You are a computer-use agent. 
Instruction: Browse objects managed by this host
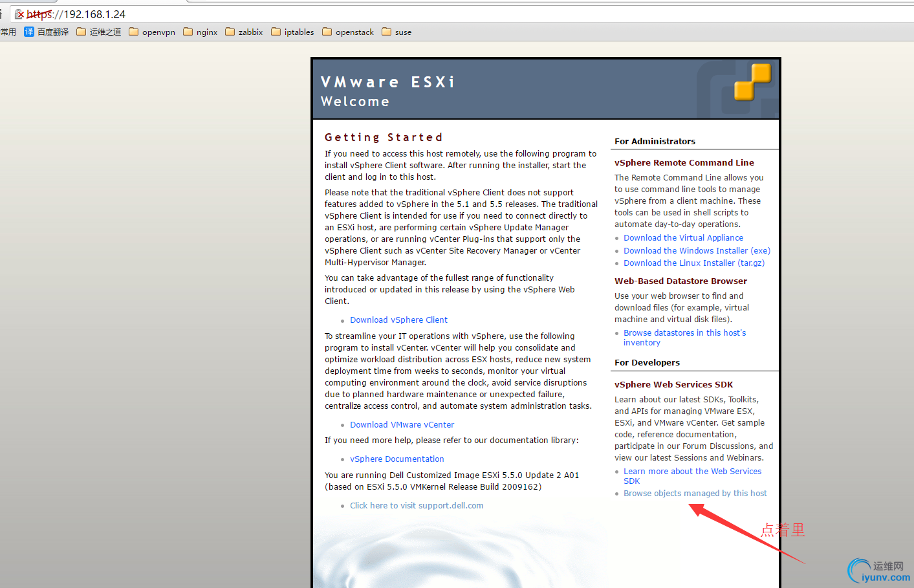[695, 494]
